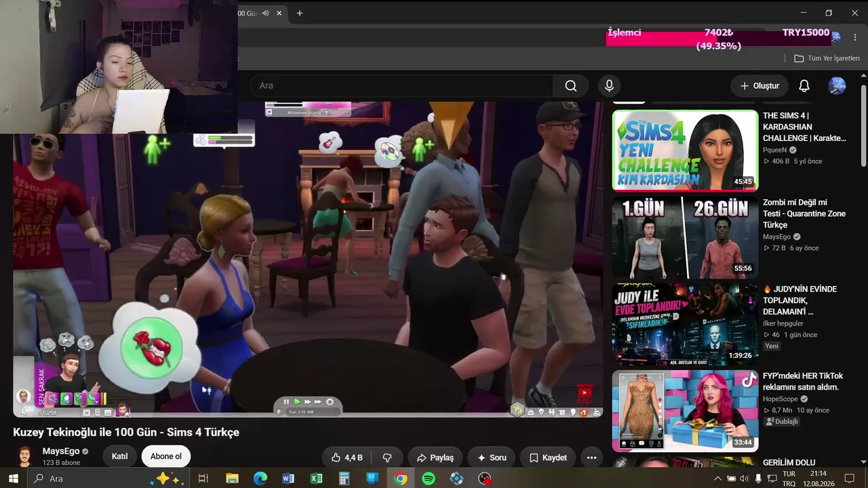Open the TikTok reklamını thumbnail by HopeScope

click(685, 411)
